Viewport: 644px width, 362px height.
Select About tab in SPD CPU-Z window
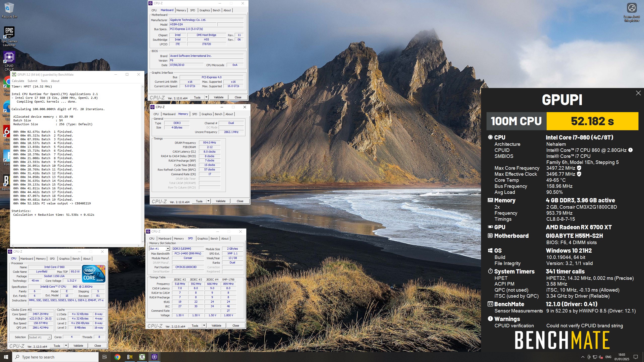click(x=225, y=239)
